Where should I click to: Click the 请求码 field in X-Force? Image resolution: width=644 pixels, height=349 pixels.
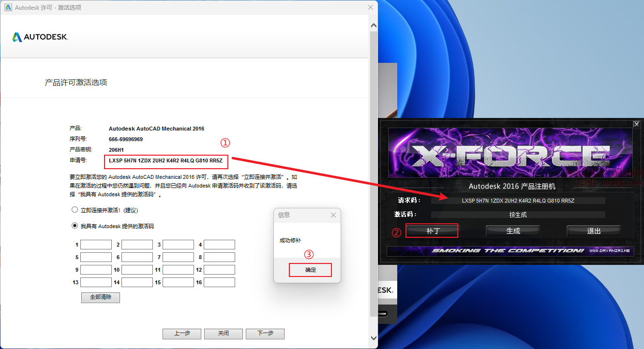518,201
